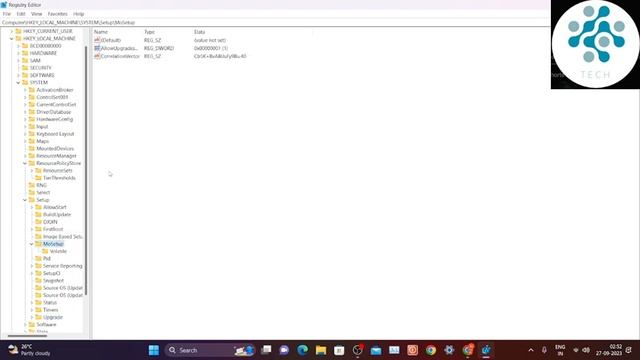640x360 pixels.
Task: Open Google Chrome from the taskbar
Action: click(431, 350)
